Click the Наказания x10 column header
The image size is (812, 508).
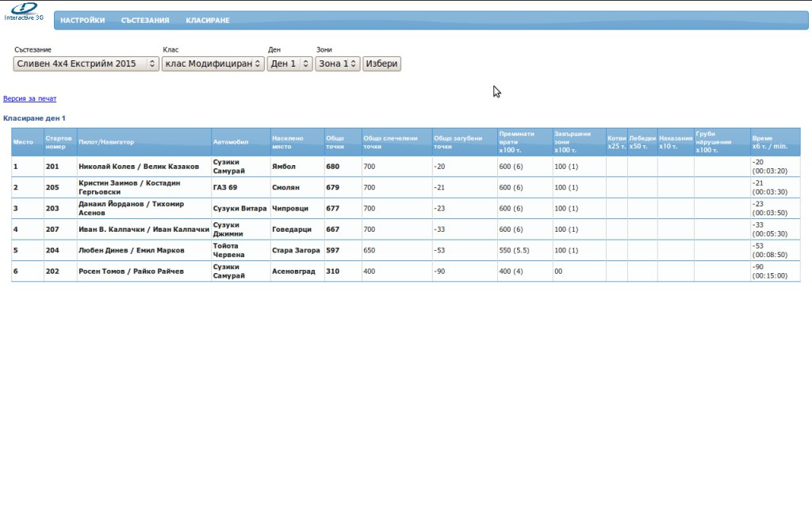[676, 142]
